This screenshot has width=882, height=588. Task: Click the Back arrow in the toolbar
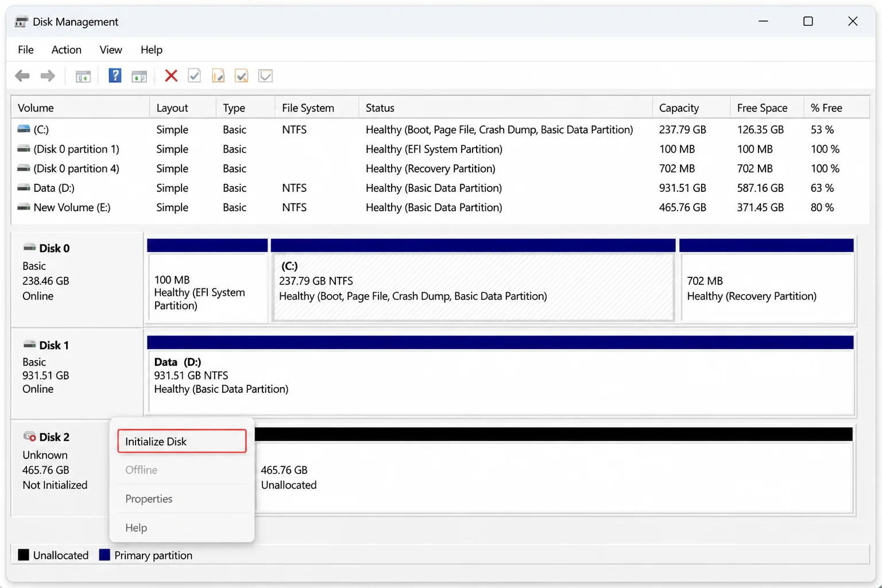(22, 76)
